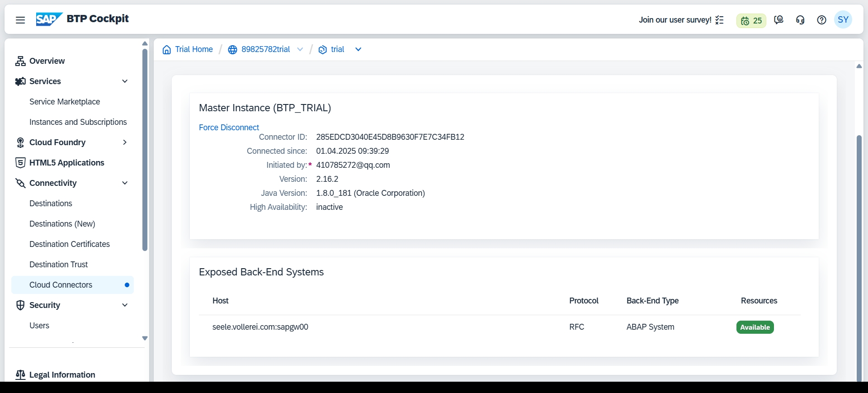Click the HTML5 Applications icon
Image resolution: width=868 pixels, height=393 pixels.
coord(20,163)
